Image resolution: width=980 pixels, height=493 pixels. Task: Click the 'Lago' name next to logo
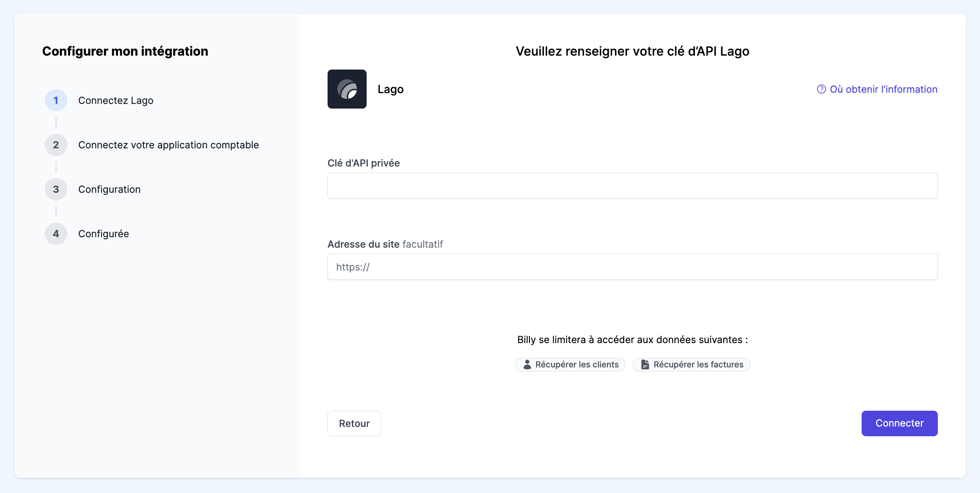391,89
